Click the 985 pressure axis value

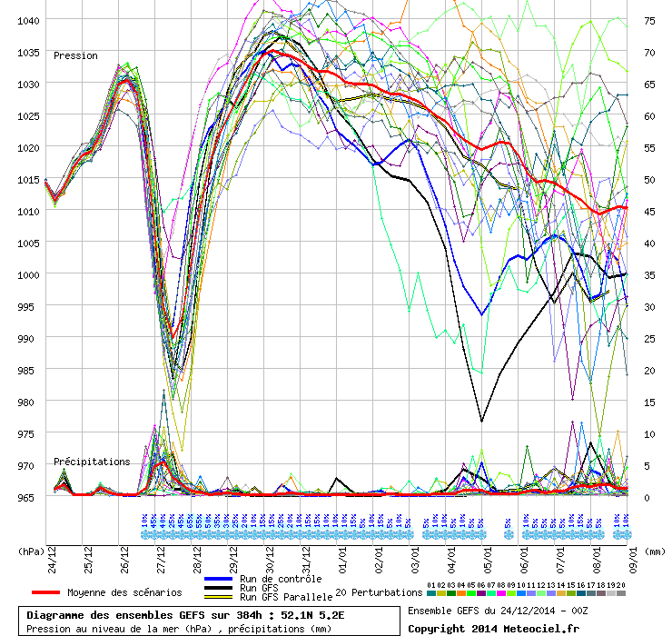pyautogui.click(x=25, y=371)
